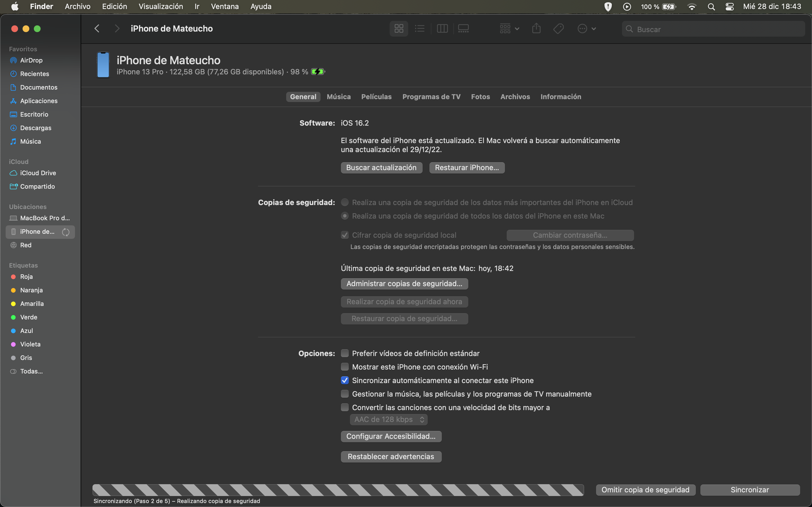Switch to list view
This screenshot has width=812, height=507.
point(420,29)
